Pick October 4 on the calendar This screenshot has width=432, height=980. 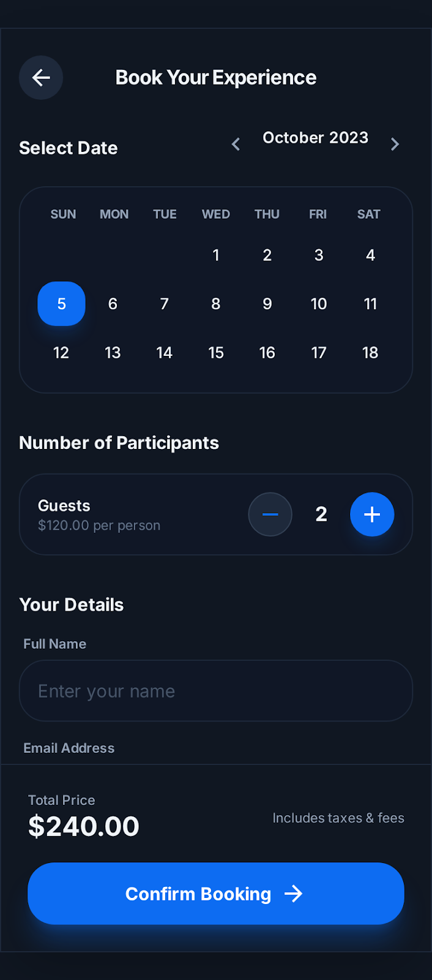(x=370, y=255)
